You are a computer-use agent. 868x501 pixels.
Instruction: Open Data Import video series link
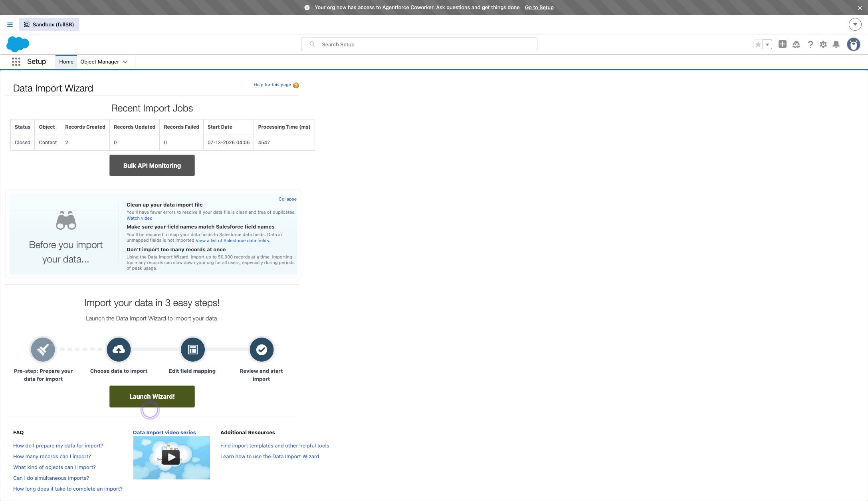pos(164,432)
